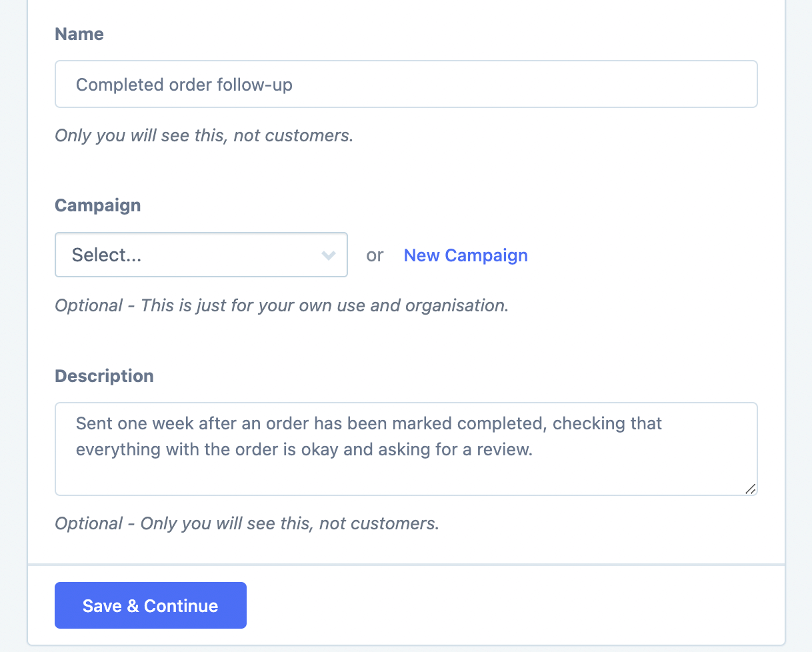Click the Name input field
The height and width of the screenshot is (652, 812).
(406, 84)
